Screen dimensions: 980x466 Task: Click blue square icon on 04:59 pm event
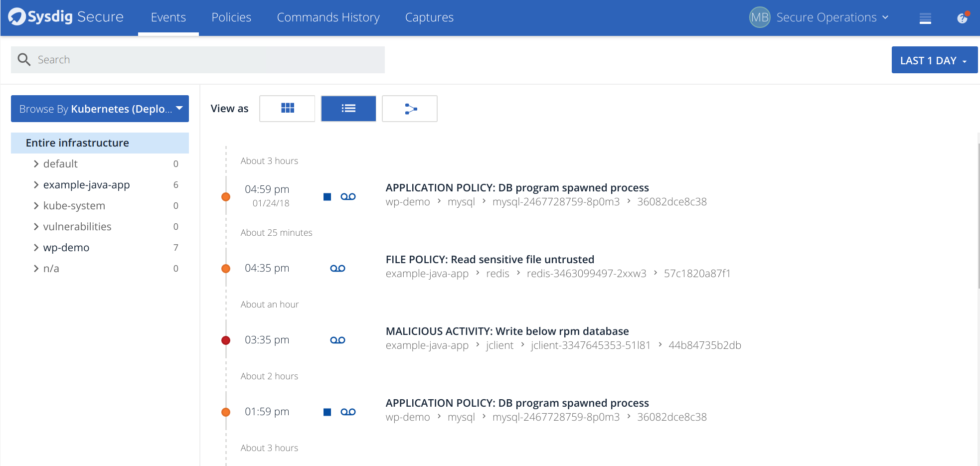tap(327, 197)
